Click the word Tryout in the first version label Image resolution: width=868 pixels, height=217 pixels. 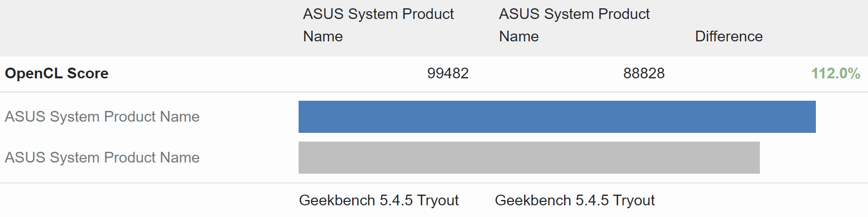[x=438, y=200]
